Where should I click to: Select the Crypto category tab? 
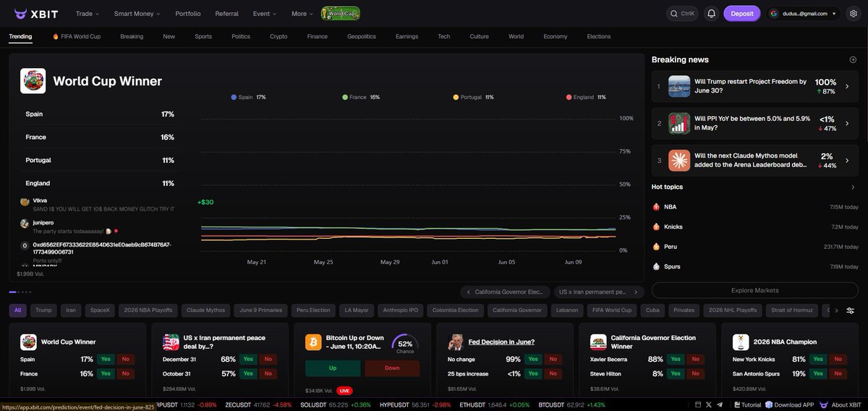pos(278,36)
